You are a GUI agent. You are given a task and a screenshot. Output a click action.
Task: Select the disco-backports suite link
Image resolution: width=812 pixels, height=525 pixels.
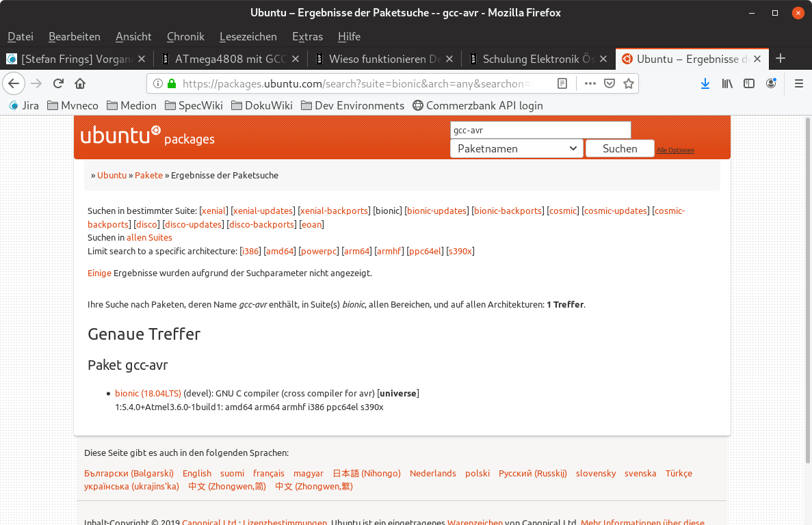[261, 224]
